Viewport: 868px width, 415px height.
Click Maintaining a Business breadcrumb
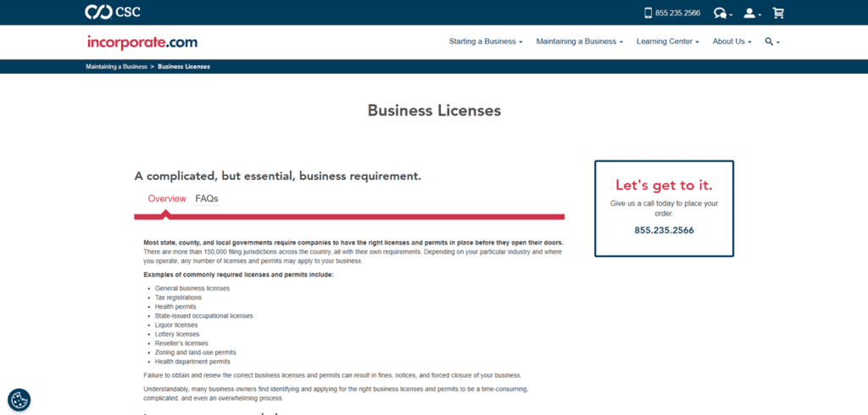click(x=116, y=66)
